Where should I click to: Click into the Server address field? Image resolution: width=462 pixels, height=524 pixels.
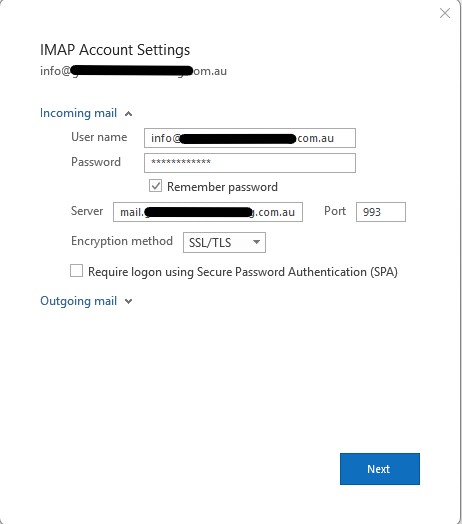tap(208, 212)
